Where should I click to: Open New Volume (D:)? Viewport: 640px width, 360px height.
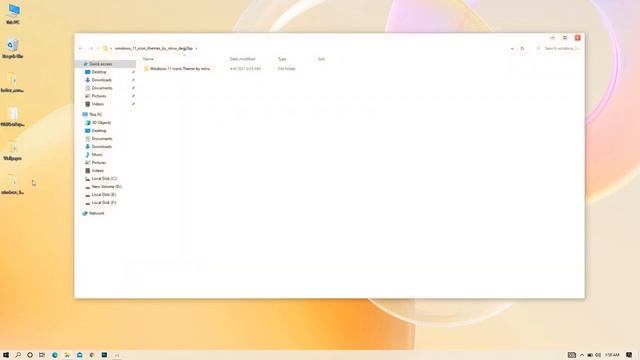[x=106, y=187]
